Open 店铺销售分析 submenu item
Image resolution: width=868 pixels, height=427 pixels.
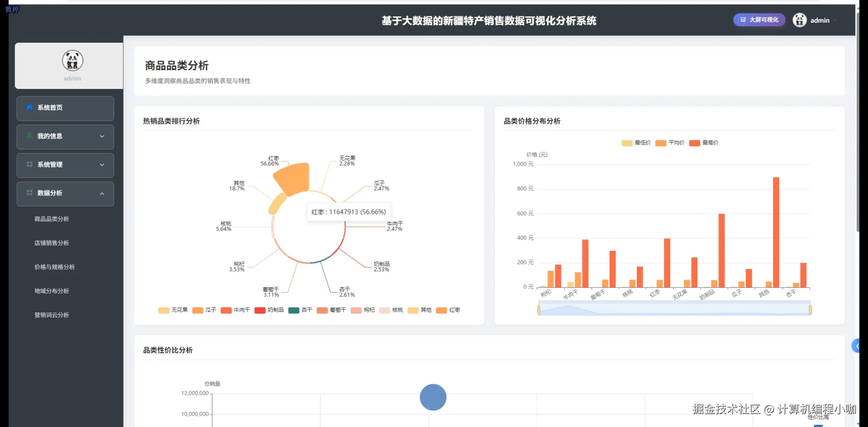pos(52,243)
